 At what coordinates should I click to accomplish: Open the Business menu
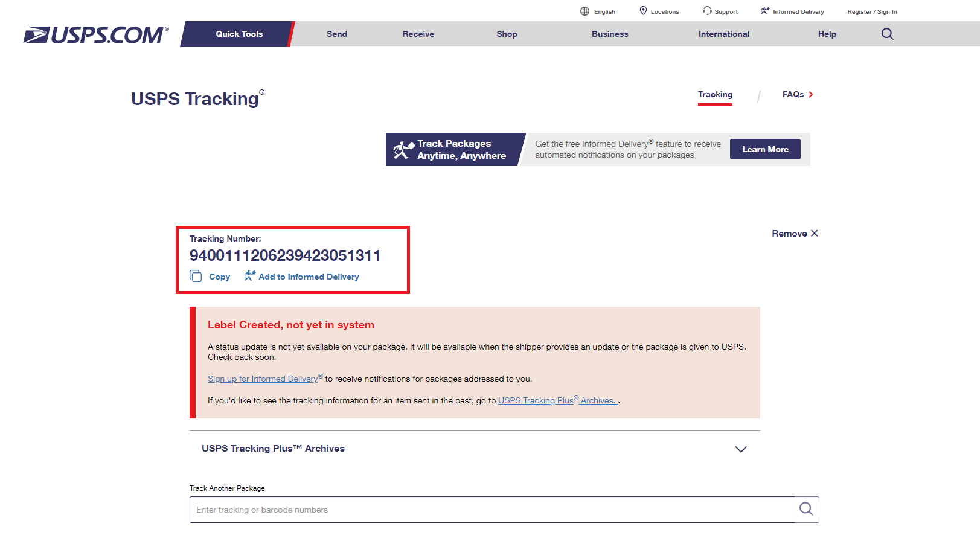610,34
